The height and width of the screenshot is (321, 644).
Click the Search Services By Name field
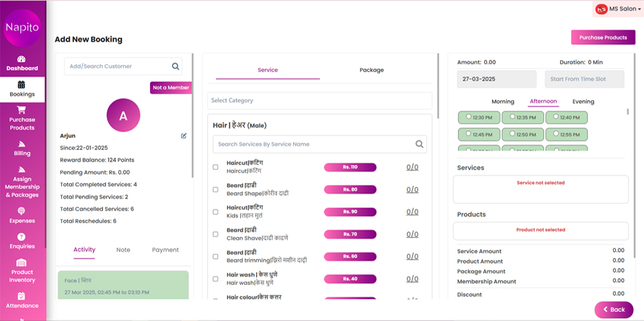click(x=314, y=144)
